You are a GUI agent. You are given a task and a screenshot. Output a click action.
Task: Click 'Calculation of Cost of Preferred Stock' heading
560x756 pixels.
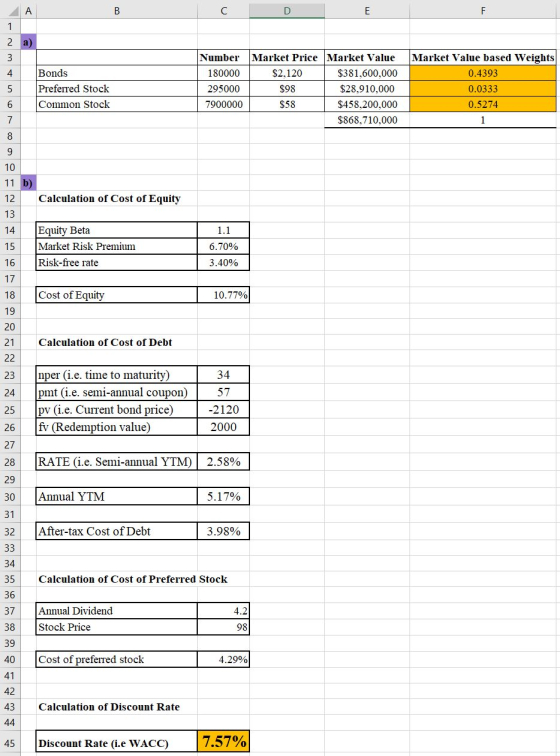[x=133, y=579]
